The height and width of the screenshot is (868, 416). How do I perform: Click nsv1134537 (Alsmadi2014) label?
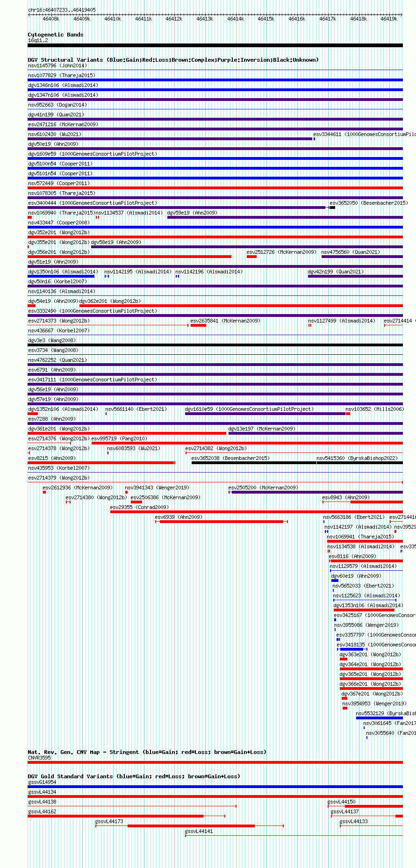[x=129, y=213]
